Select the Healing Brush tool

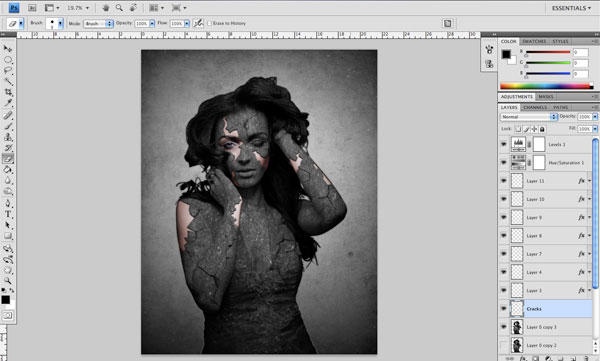click(8, 115)
